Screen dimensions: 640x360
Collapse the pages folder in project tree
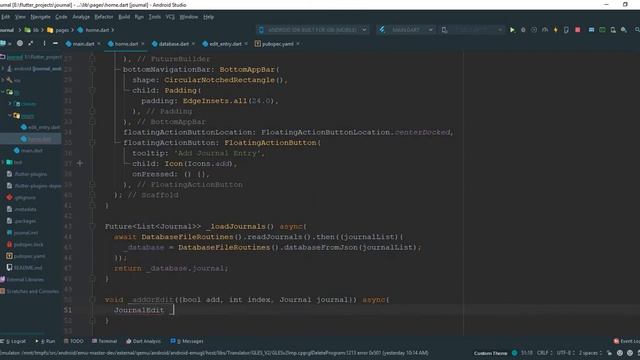(10, 116)
